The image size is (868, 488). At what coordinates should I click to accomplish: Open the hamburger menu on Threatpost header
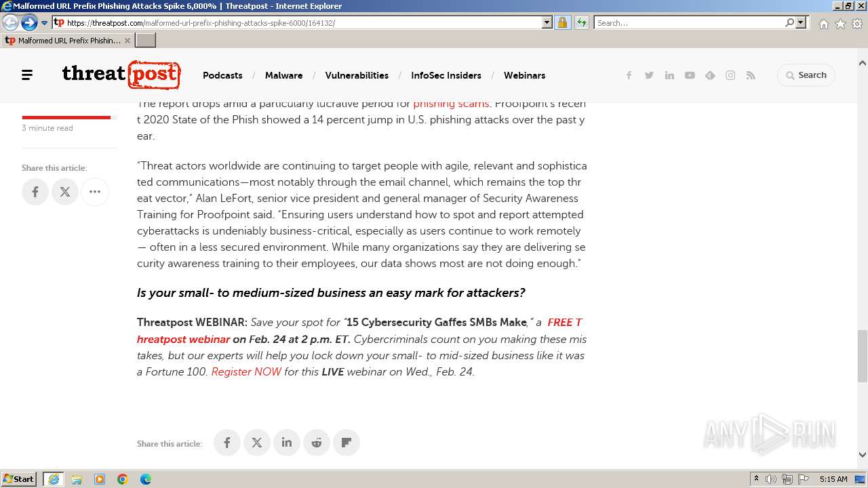pyautogui.click(x=27, y=75)
